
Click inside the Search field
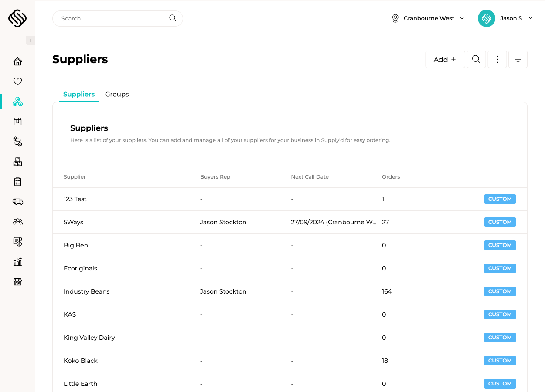click(x=109, y=18)
